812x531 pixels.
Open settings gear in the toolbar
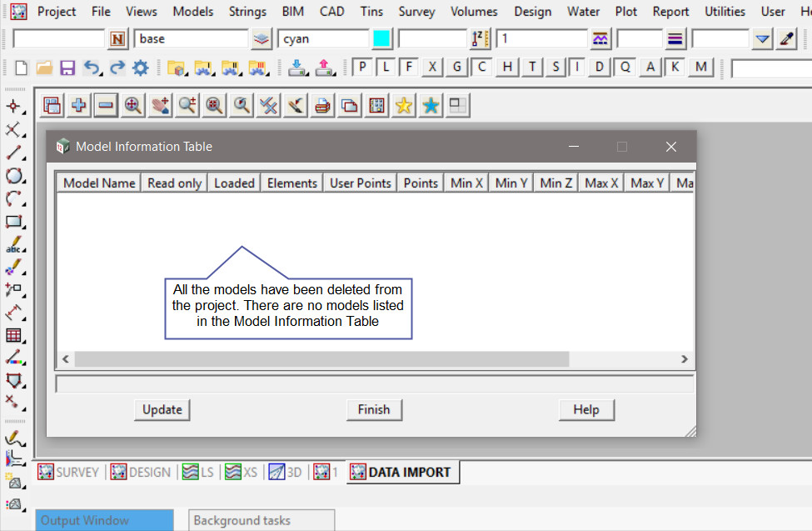point(141,68)
